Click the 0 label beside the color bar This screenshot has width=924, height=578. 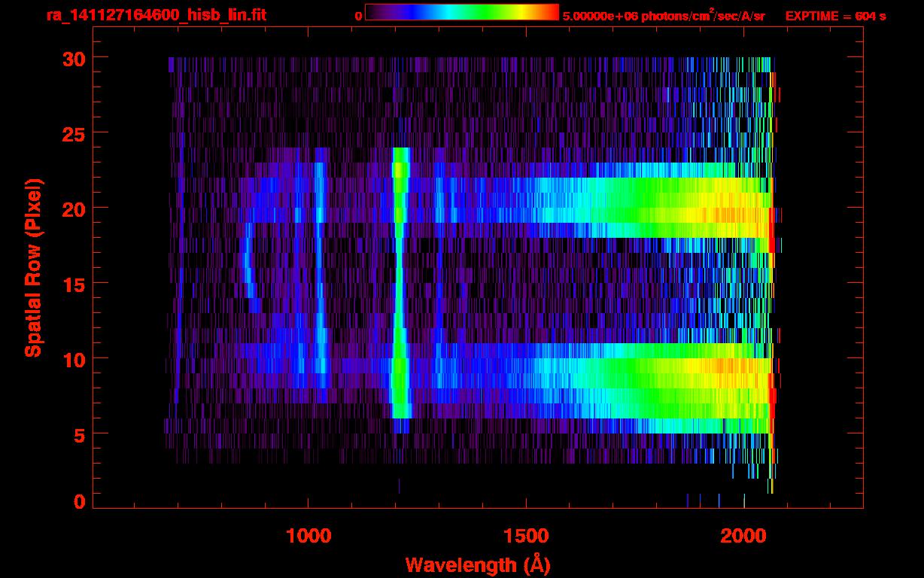tap(358, 17)
